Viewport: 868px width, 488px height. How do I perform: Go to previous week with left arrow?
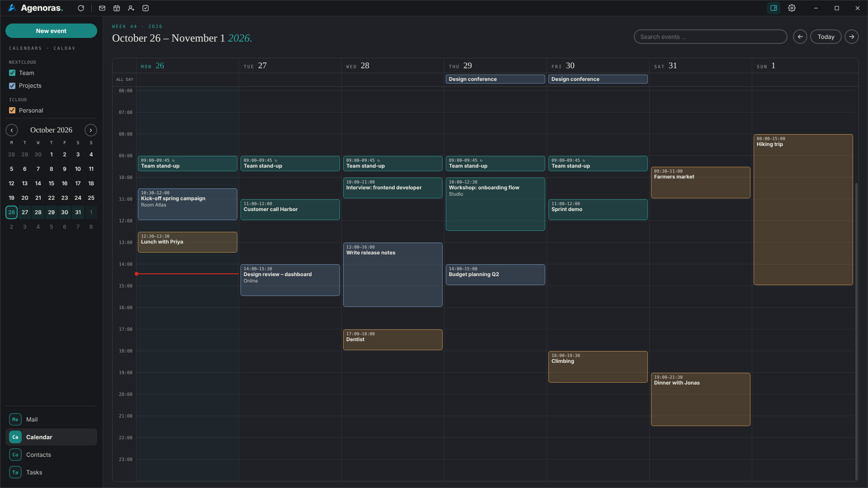click(800, 37)
